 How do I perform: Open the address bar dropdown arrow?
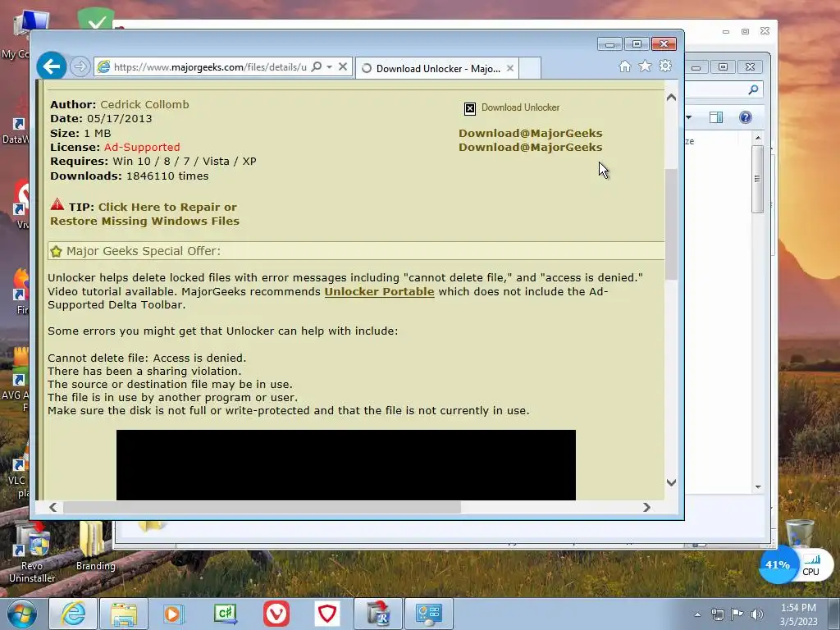click(x=330, y=67)
